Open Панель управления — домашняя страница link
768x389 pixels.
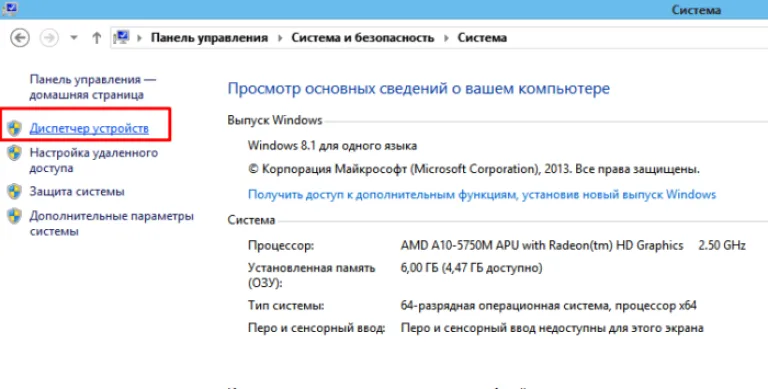coord(92,87)
